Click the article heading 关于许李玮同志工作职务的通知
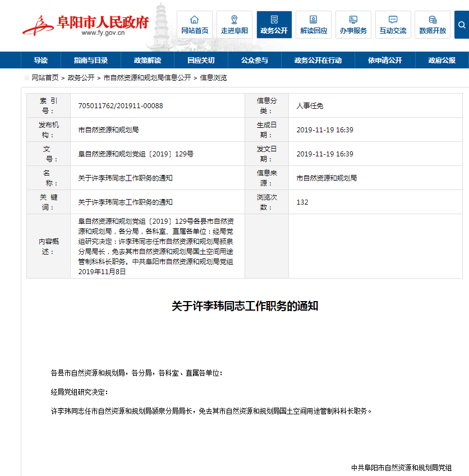This screenshot has width=469, height=476. pos(245,306)
